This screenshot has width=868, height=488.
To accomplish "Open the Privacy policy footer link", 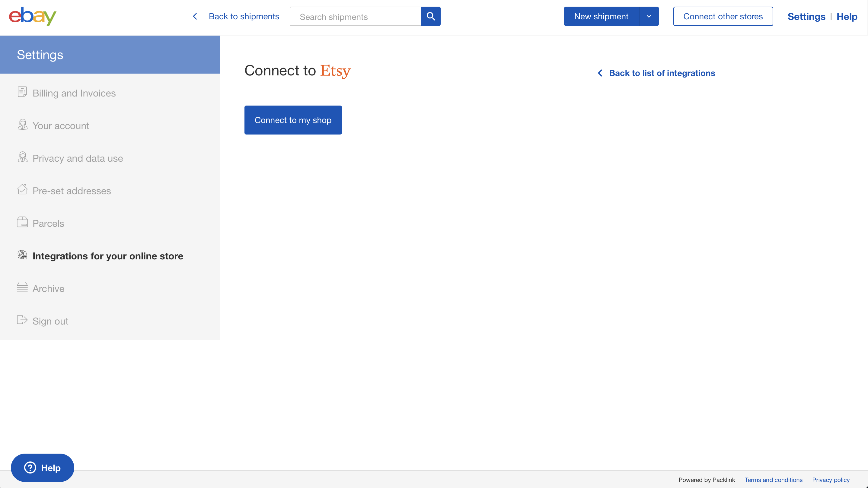I will click(x=831, y=480).
